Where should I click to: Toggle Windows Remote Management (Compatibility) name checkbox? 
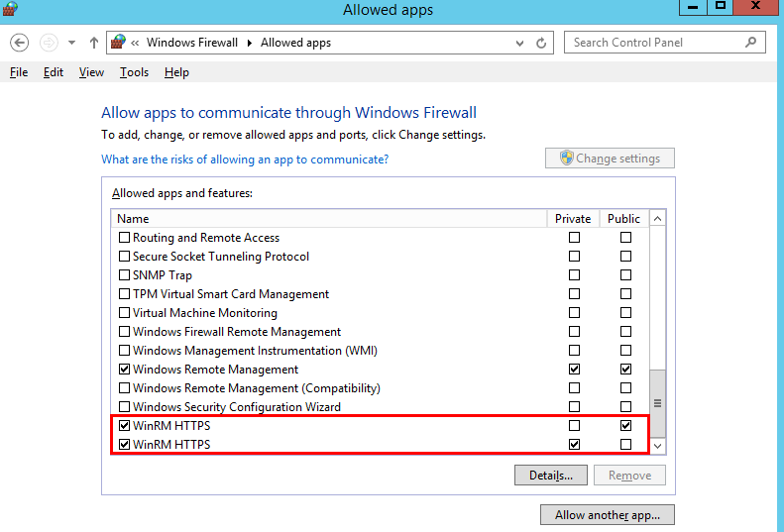point(124,388)
